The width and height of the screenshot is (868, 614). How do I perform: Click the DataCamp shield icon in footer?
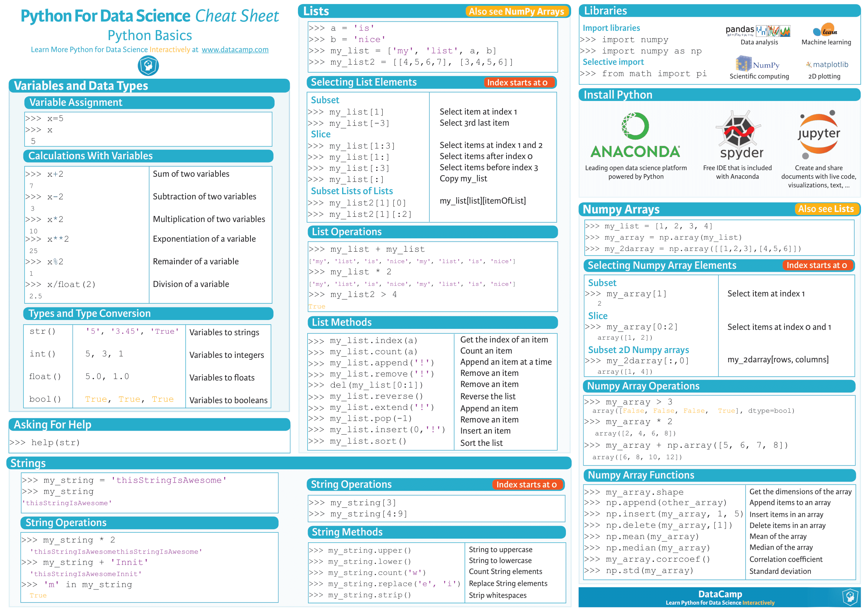click(x=850, y=597)
